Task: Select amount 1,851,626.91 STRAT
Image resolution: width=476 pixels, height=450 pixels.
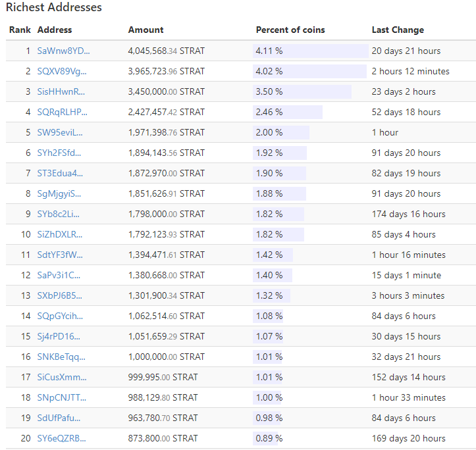Action: [167, 193]
